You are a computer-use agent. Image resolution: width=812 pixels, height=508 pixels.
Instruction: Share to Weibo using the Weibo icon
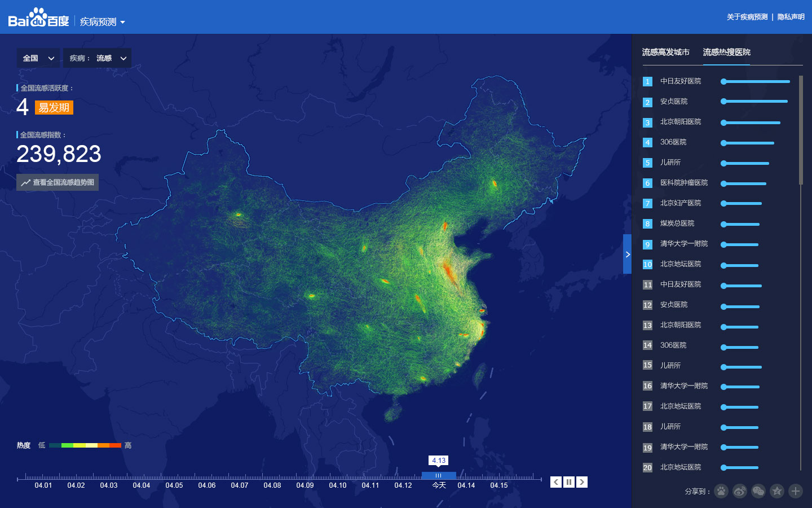coord(740,491)
